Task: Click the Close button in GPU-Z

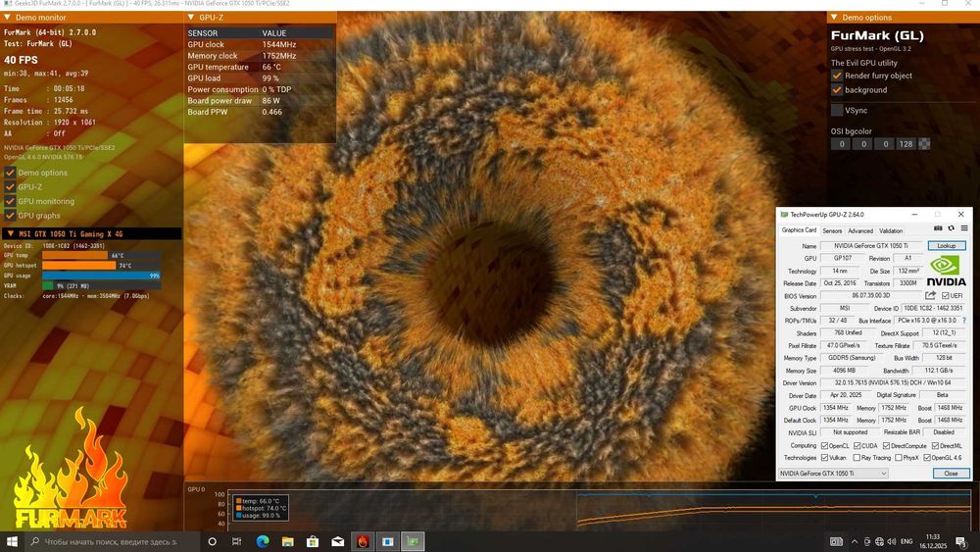Action: 951,474
